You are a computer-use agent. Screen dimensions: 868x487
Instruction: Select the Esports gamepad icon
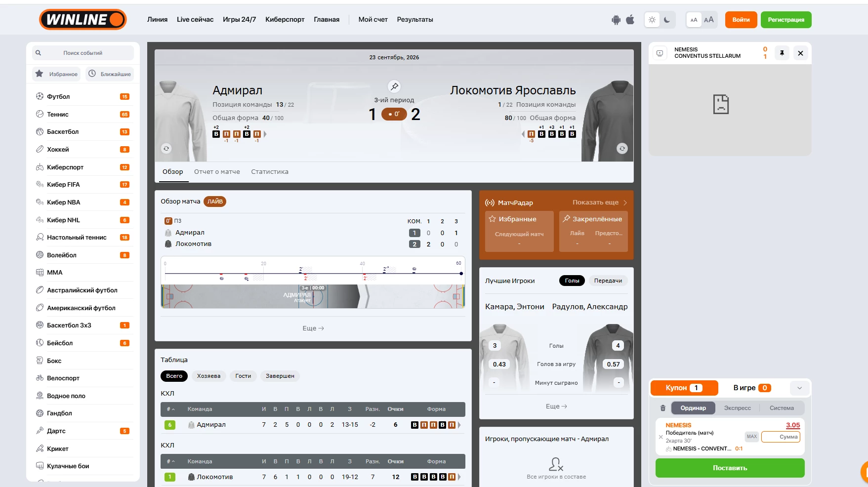click(40, 167)
